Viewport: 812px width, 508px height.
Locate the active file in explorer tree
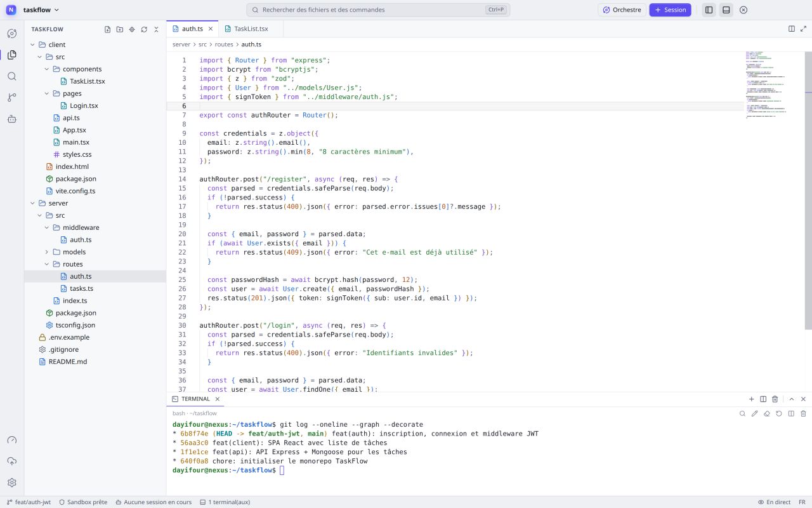(x=132, y=29)
